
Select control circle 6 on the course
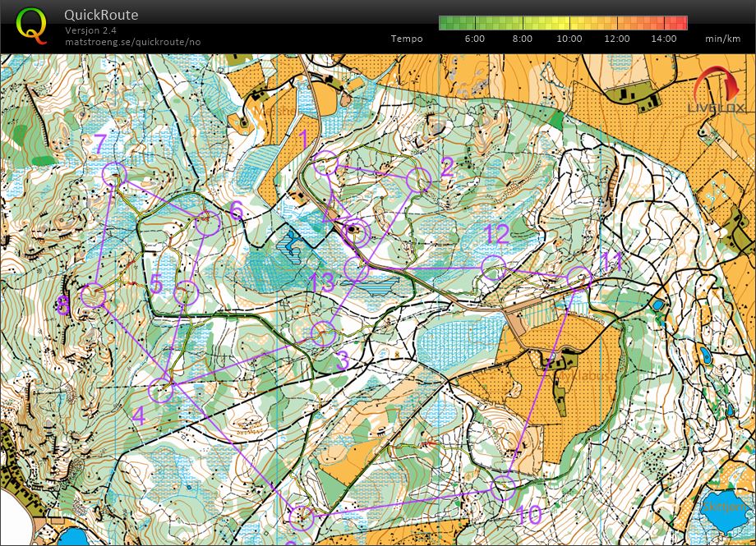(209, 223)
